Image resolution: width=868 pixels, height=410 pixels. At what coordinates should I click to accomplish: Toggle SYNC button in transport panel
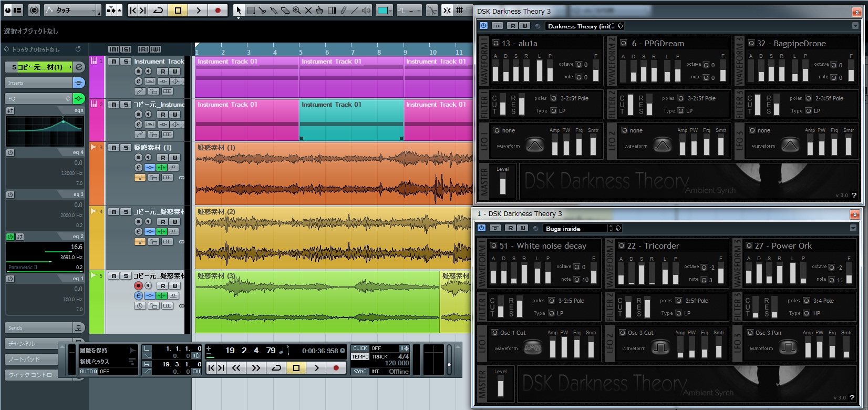tap(360, 372)
